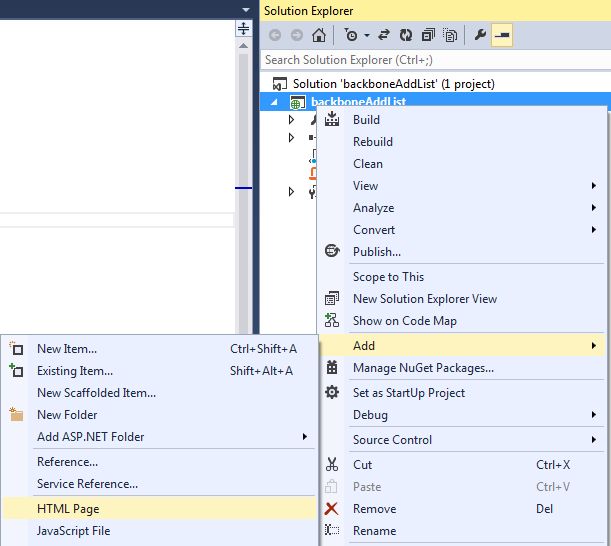Image resolution: width=611 pixels, height=546 pixels.
Task: Toggle the Preview Selected Items button
Action: click(x=502, y=35)
